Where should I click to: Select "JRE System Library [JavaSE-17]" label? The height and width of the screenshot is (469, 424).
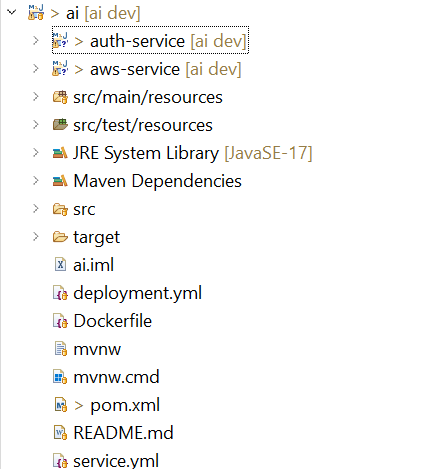pyautogui.click(x=193, y=153)
